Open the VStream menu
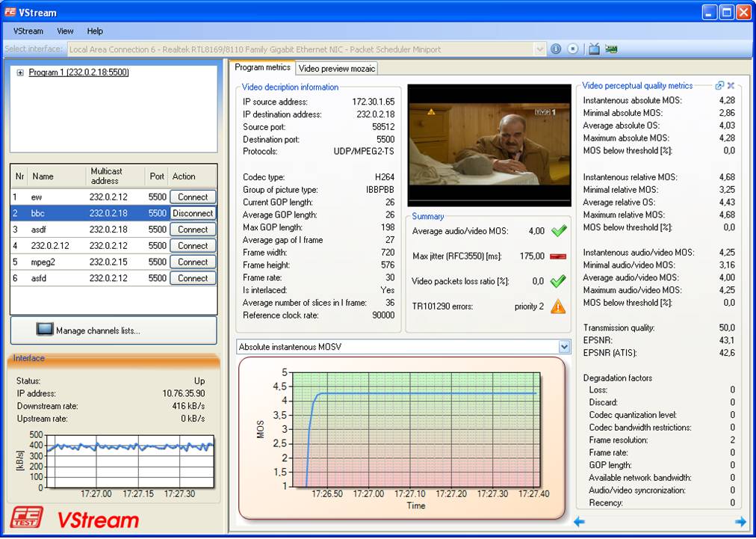Image resolution: width=756 pixels, height=539 pixels. (x=28, y=31)
